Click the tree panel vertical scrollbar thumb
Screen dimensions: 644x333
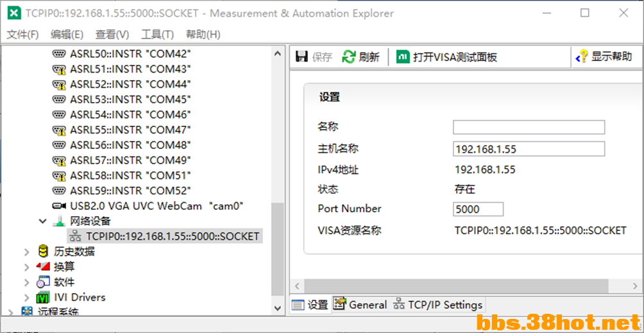[278, 249]
